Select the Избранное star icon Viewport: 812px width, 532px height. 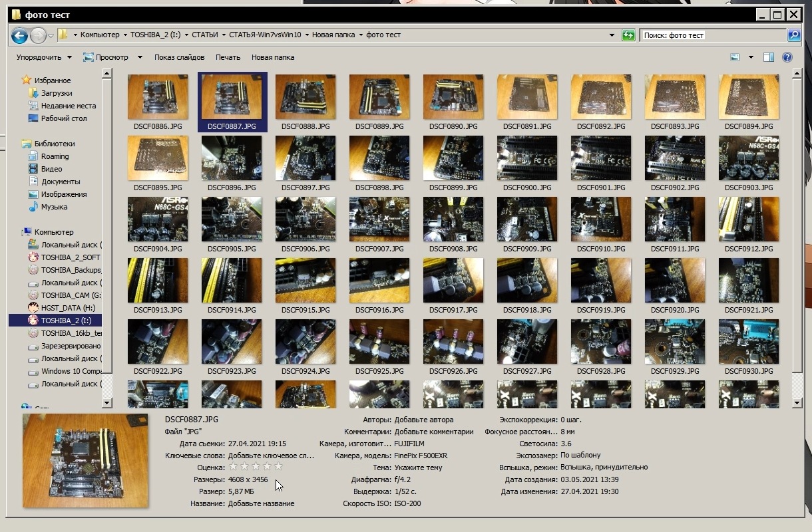pyautogui.click(x=27, y=80)
